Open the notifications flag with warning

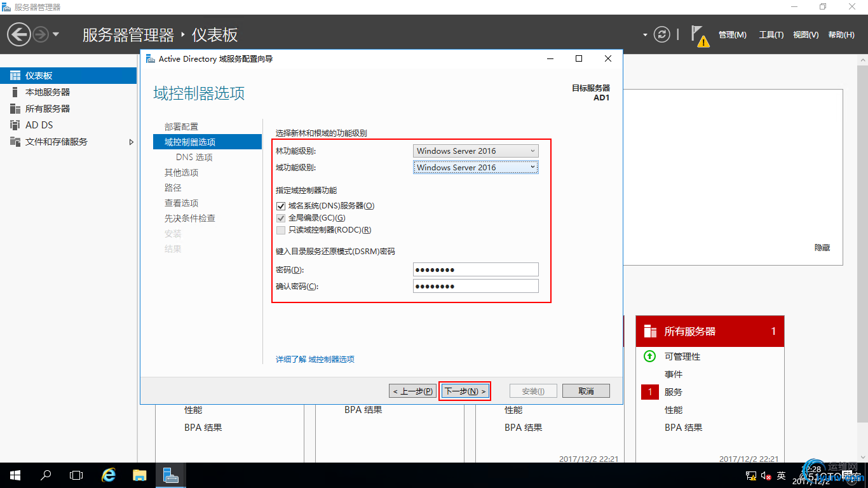(700, 36)
